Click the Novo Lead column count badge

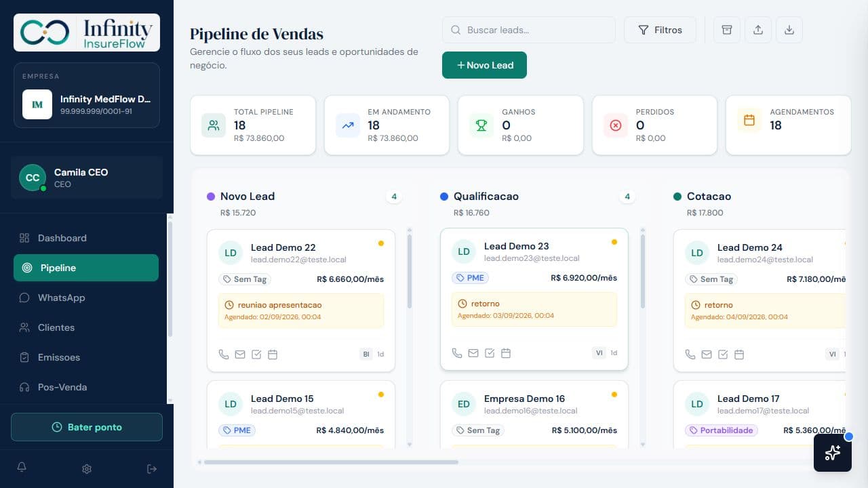(x=394, y=197)
